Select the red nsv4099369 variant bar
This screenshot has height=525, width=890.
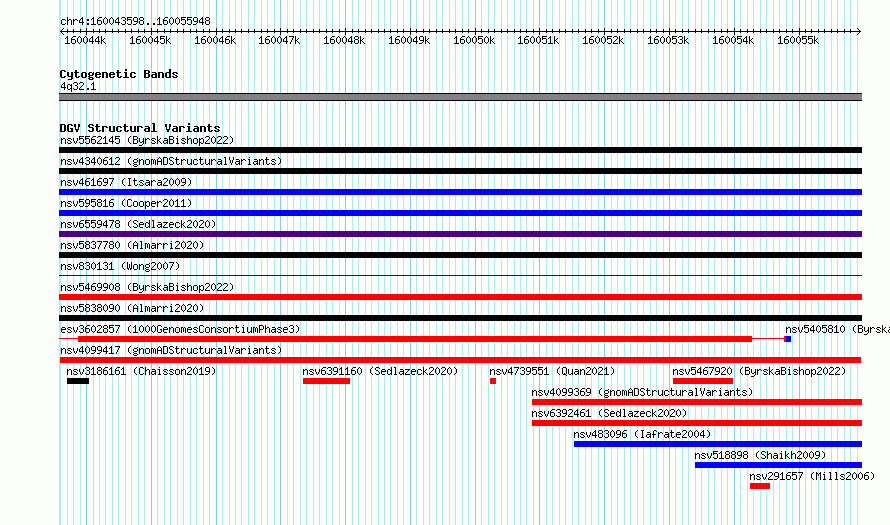[697, 402]
